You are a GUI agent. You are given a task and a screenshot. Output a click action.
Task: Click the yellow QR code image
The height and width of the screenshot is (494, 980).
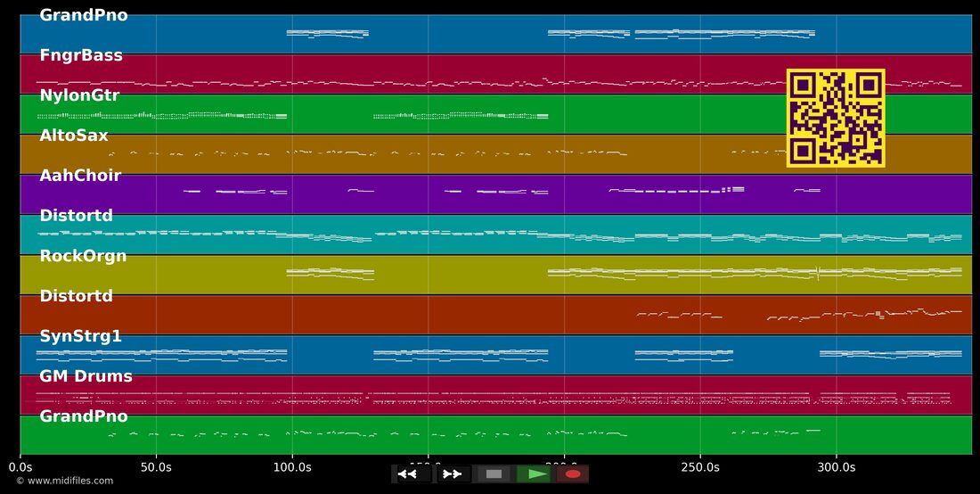click(x=836, y=119)
